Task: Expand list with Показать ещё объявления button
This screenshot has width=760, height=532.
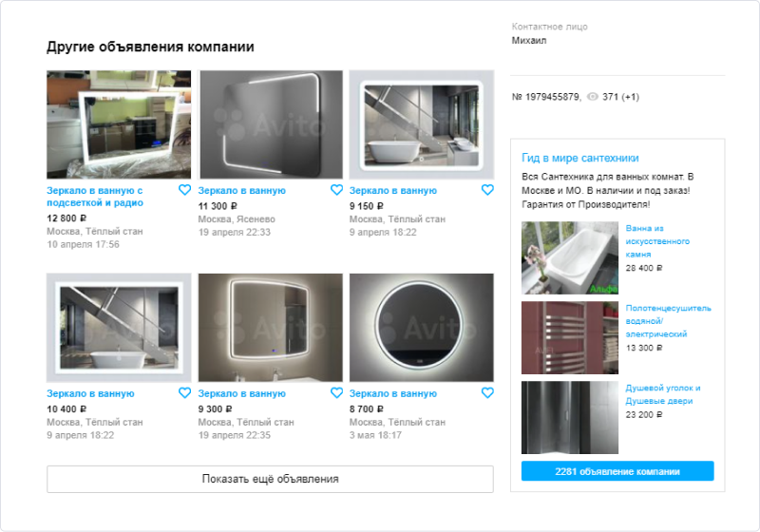Action: pyautogui.click(x=270, y=479)
